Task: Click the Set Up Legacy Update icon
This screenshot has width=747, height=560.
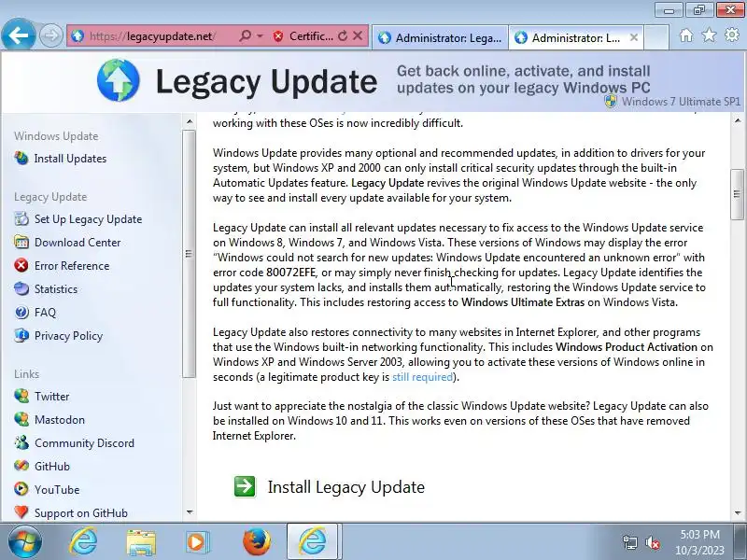Action: (21, 219)
